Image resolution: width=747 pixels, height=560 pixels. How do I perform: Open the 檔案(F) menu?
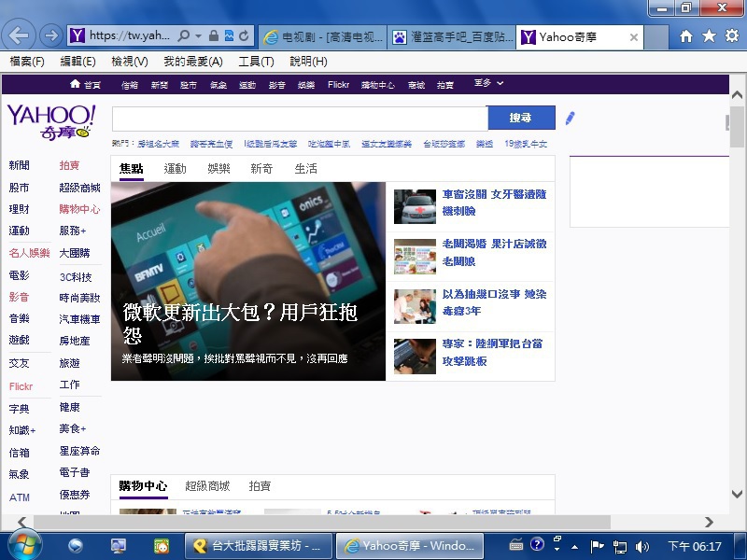pyautogui.click(x=27, y=62)
